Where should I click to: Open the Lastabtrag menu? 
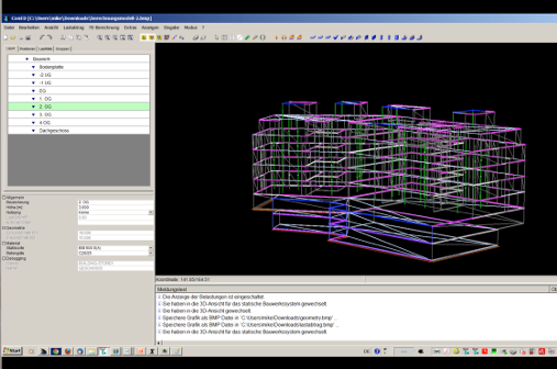coord(74,27)
